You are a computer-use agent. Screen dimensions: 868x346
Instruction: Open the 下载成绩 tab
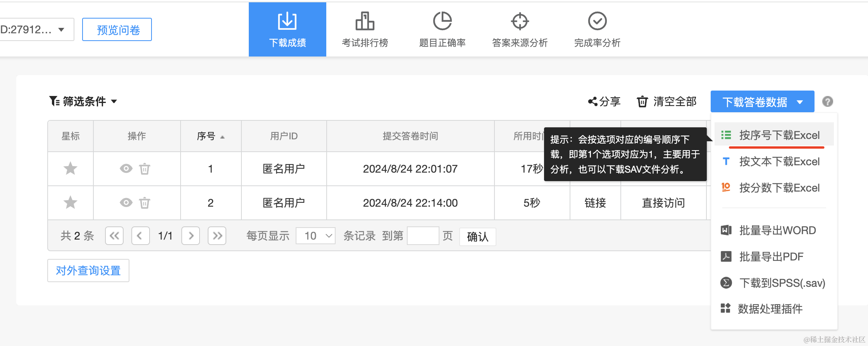(287, 29)
